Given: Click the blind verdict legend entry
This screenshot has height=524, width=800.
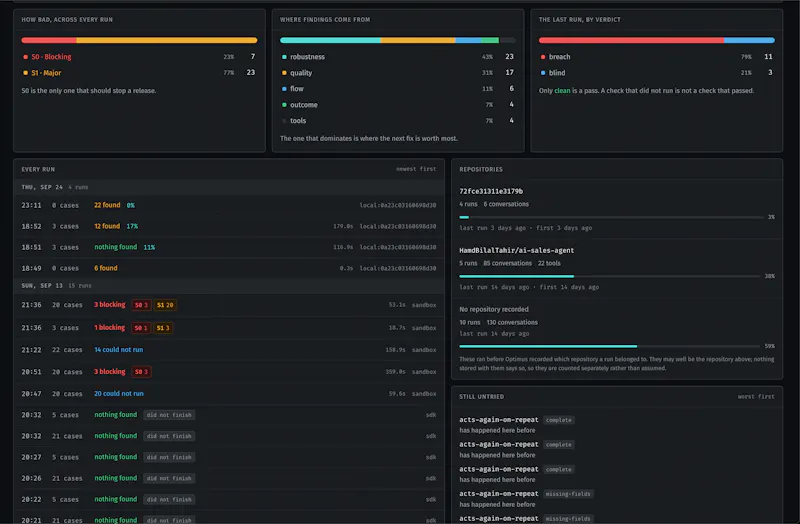Looking at the screenshot, I should click(x=656, y=72).
